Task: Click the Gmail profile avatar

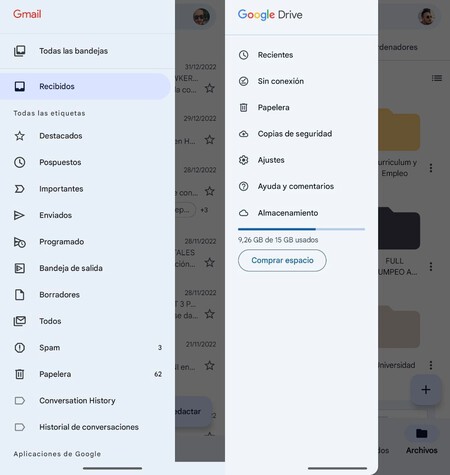Action: click(x=201, y=16)
